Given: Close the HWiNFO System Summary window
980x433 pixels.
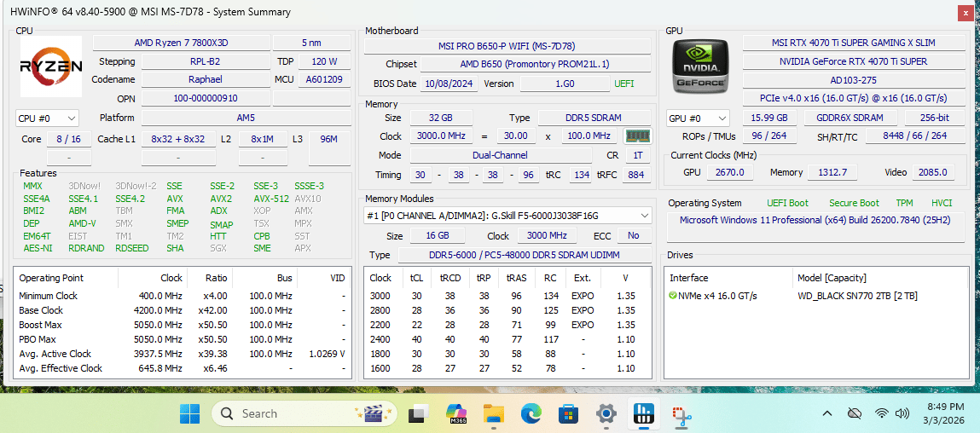Looking at the screenshot, I should (966, 12).
